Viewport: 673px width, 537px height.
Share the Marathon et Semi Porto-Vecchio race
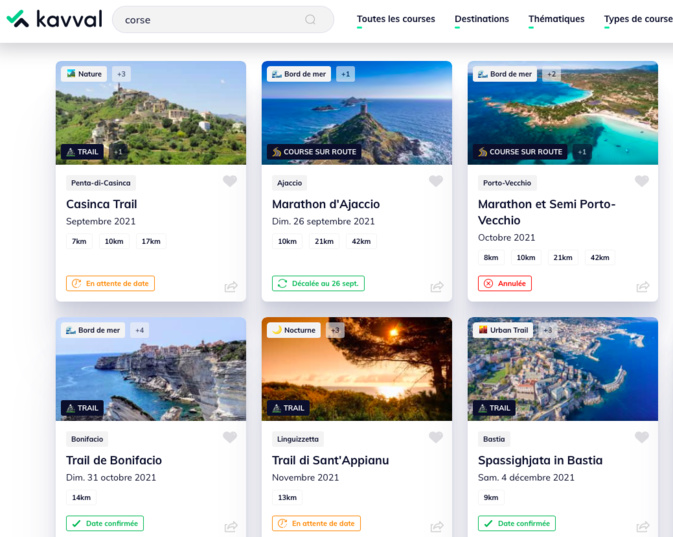643,287
